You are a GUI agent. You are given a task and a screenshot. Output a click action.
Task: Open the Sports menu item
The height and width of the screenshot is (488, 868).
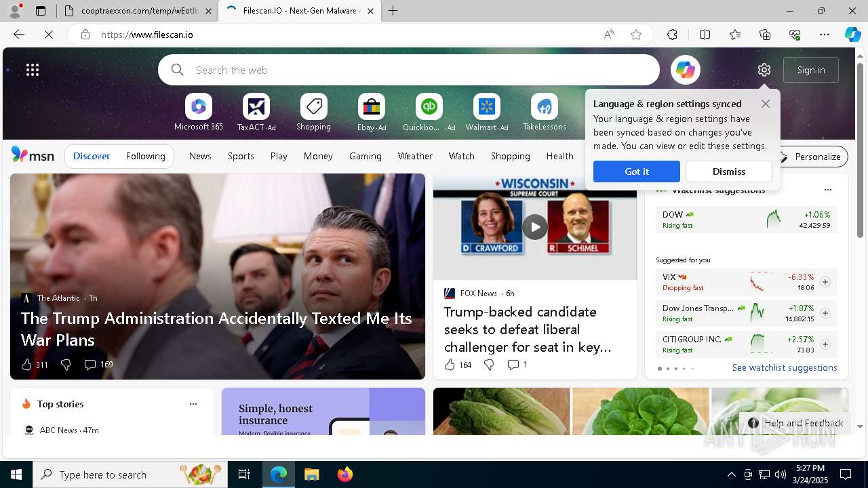pyautogui.click(x=241, y=156)
